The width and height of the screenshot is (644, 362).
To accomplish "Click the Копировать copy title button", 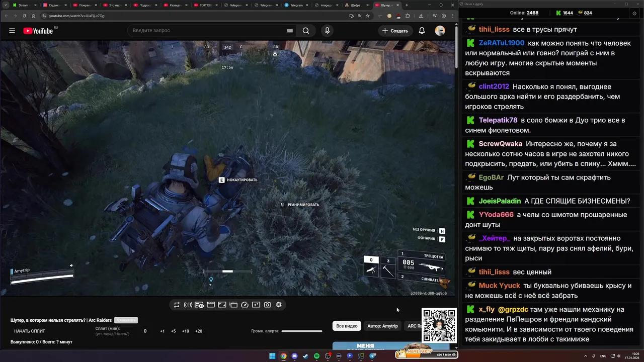I will (126, 320).
